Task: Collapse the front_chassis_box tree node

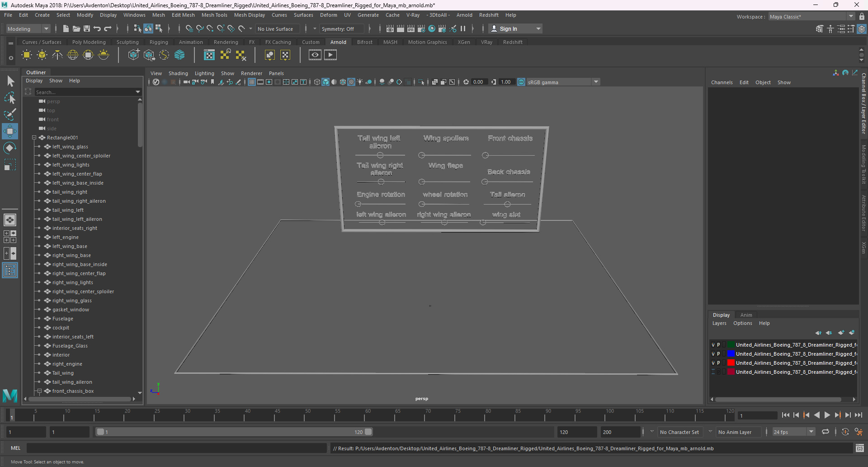Action: tap(39, 391)
